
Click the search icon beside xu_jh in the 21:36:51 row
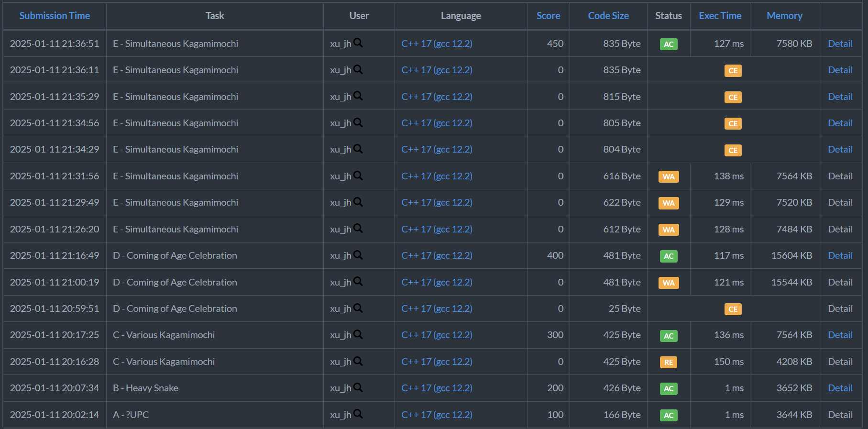click(x=358, y=43)
